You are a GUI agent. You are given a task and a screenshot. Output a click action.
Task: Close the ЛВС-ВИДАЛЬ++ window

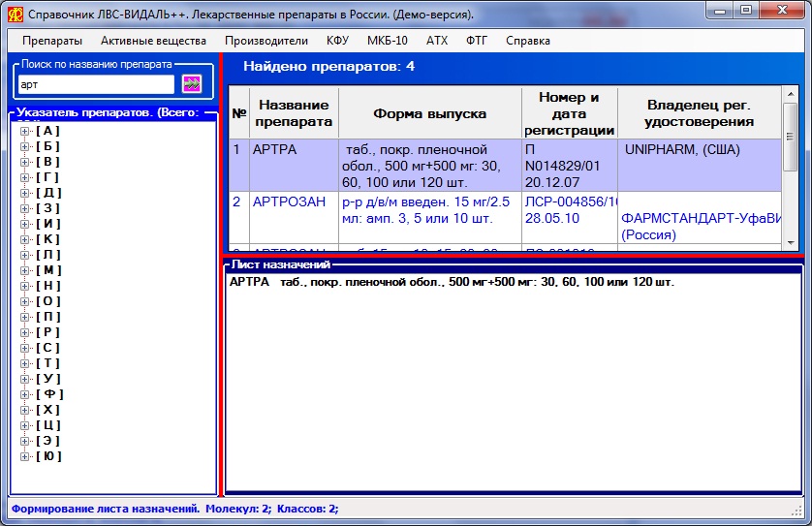click(x=783, y=11)
